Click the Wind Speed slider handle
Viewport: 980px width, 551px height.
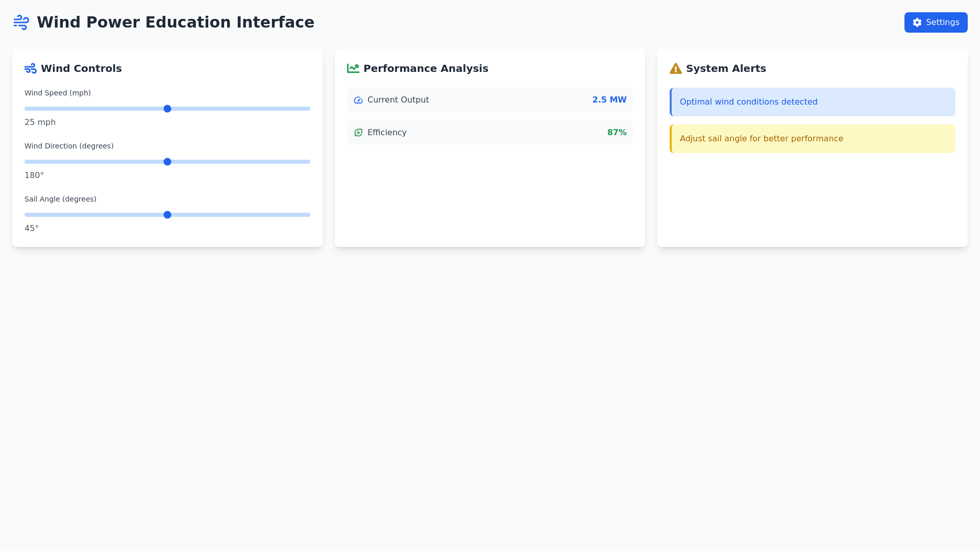pyautogui.click(x=167, y=109)
